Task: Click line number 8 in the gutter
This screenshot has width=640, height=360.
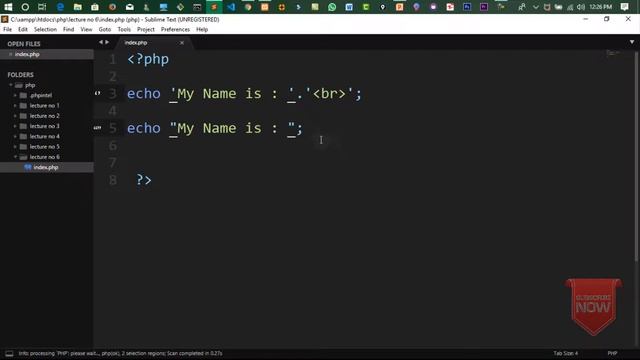Action: click(112, 180)
